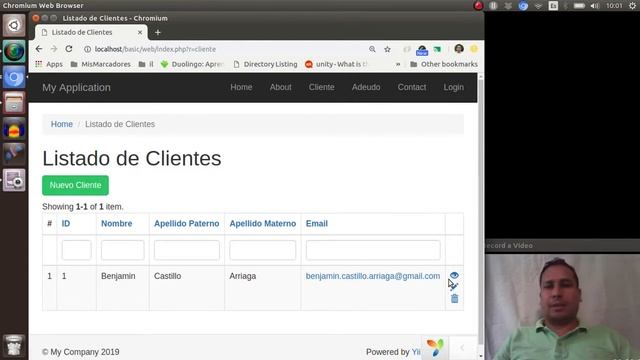Viewport: 640px width, 360px height.
Task: Click the site information icon next to the URL
Action: (87, 49)
